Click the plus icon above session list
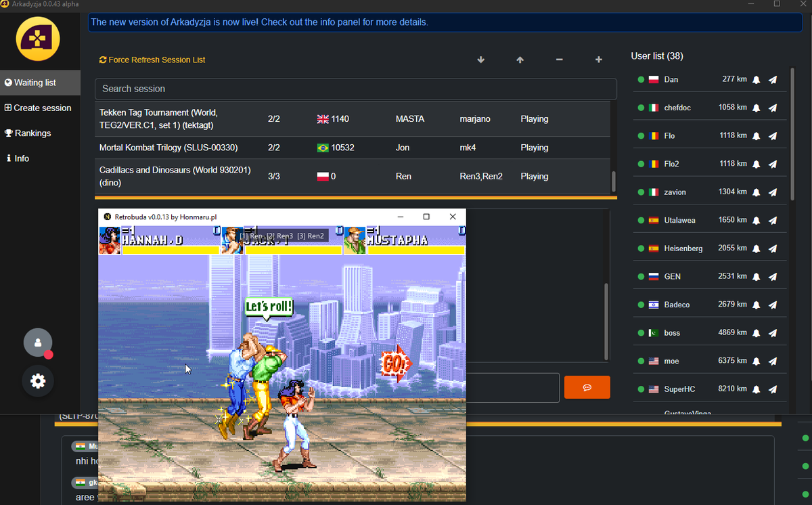The width and height of the screenshot is (812, 505). (x=598, y=60)
